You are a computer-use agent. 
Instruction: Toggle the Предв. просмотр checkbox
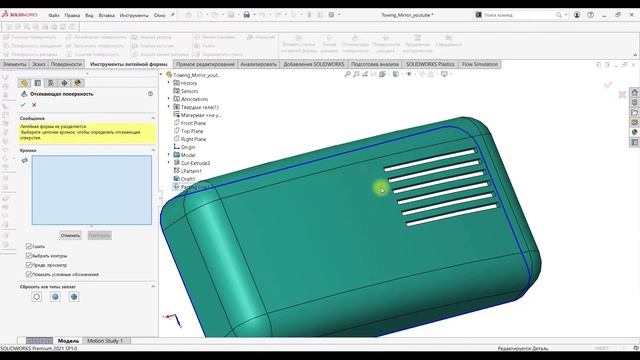coord(29,265)
